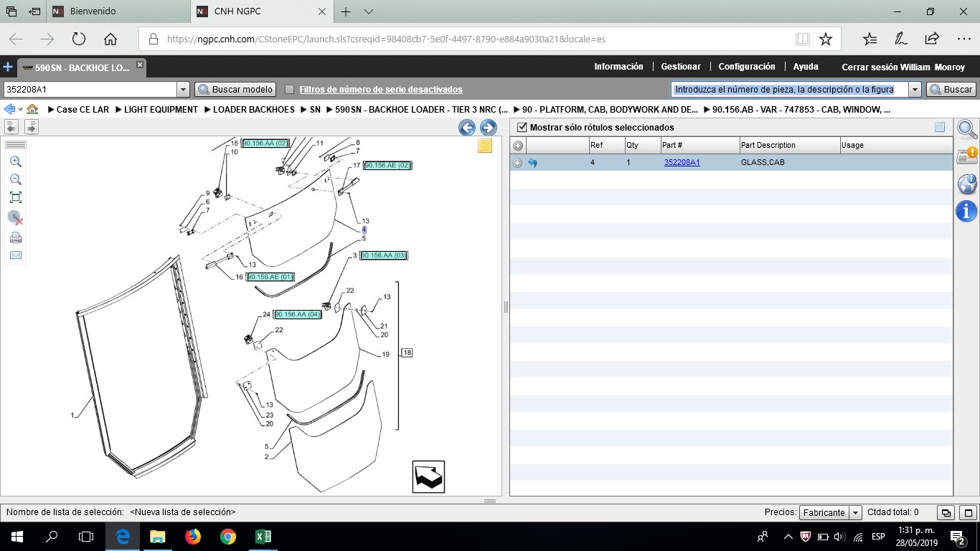Sort the table by the Part Description column

click(x=789, y=145)
